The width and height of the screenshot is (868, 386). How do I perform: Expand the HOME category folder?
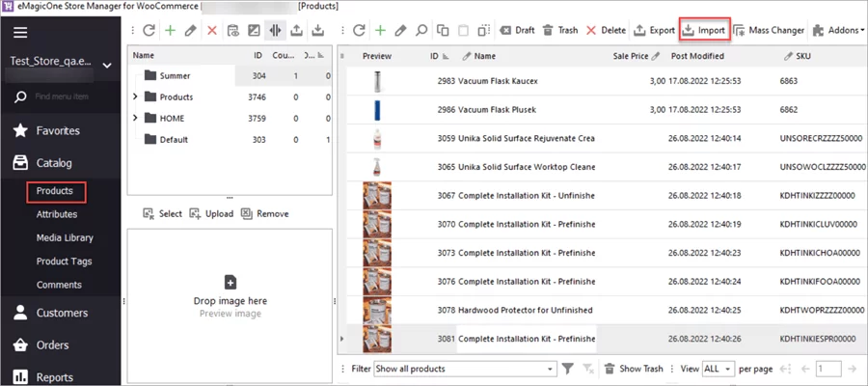pyautogui.click(x=135, y=118)
